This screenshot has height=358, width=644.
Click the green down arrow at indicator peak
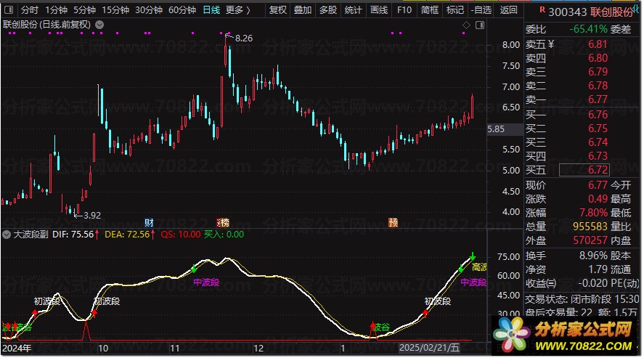(473, 256)
